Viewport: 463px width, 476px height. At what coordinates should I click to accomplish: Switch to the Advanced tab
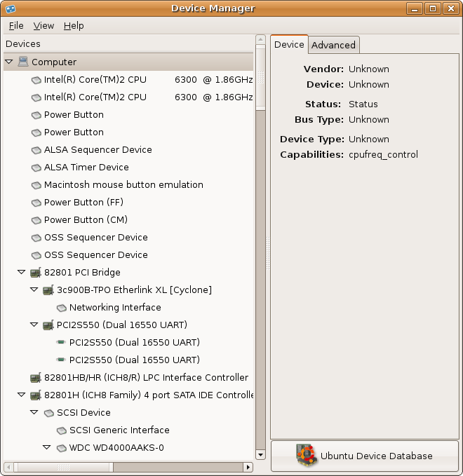pos(333,45)
